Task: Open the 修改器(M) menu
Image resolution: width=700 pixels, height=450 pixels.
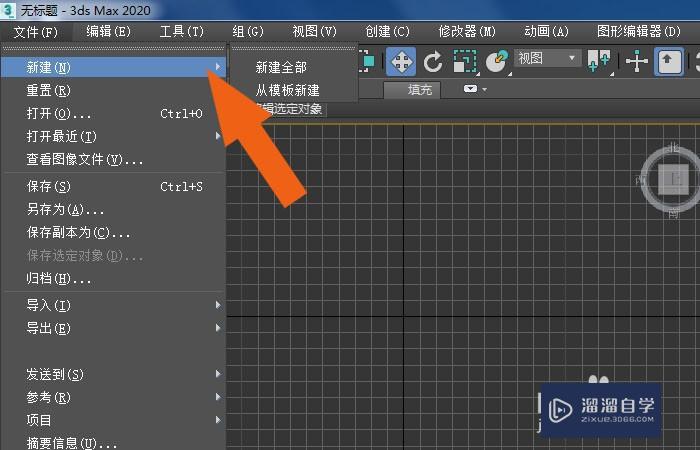Action: point(467,32)
